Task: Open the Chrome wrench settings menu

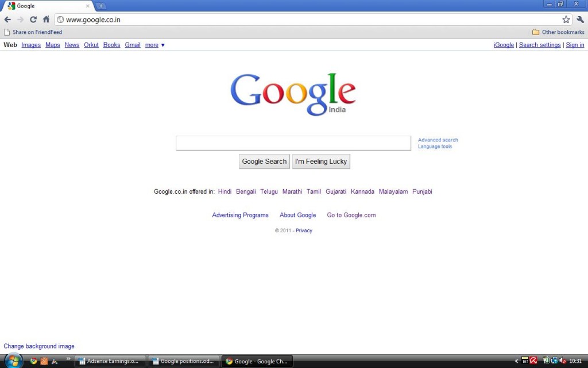Action: (x=581, y=19)
